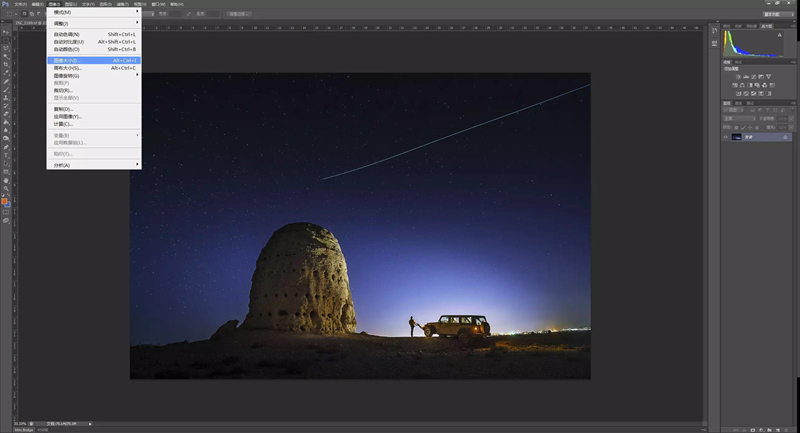The height and width of the screenshot is (433, 800).
Task: Select the Healing Brush tool
Action: point(6,81)
